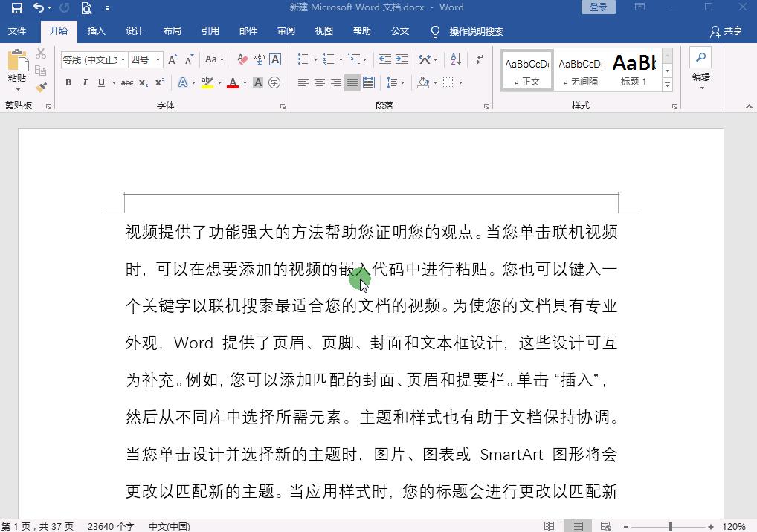
Task: Toggle italic formatting
Action: coord(85,82)
